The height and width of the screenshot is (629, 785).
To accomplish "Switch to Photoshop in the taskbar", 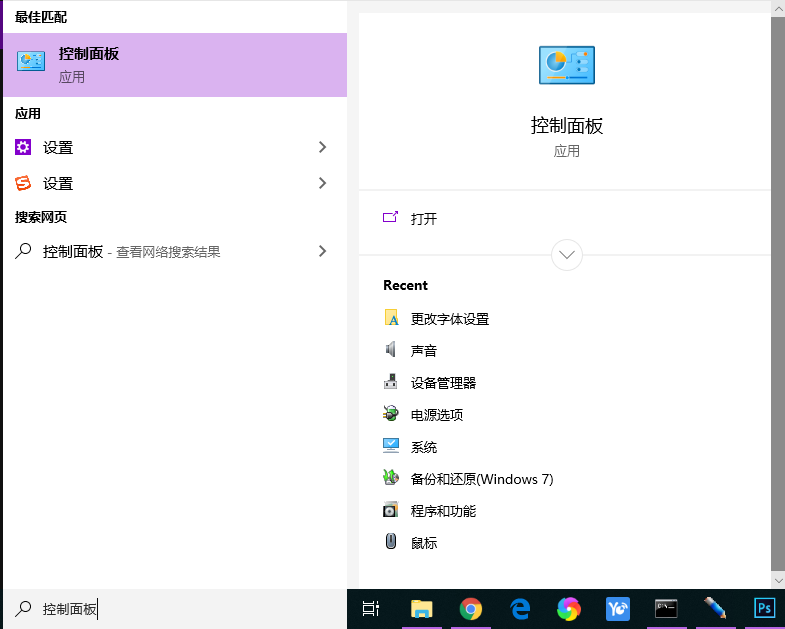I will (x=765, y=609).
